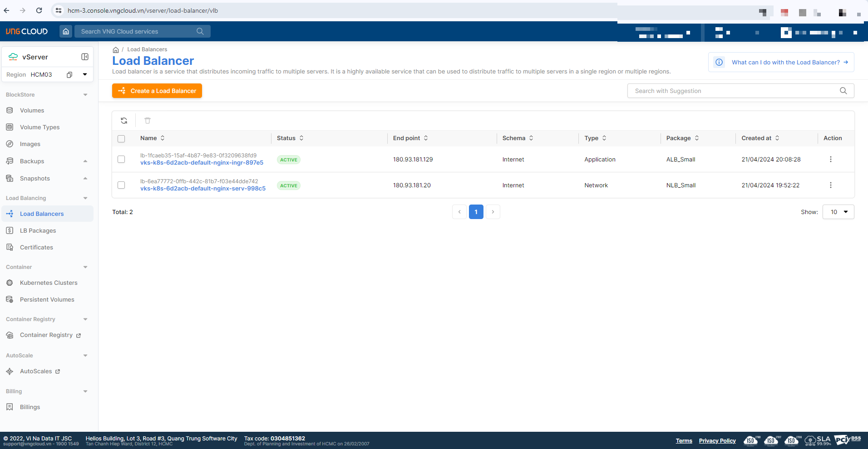Click the home icon in top header
Image resolution: width=868 pixels, height=449 pixels.
click(x=66, y=31)
